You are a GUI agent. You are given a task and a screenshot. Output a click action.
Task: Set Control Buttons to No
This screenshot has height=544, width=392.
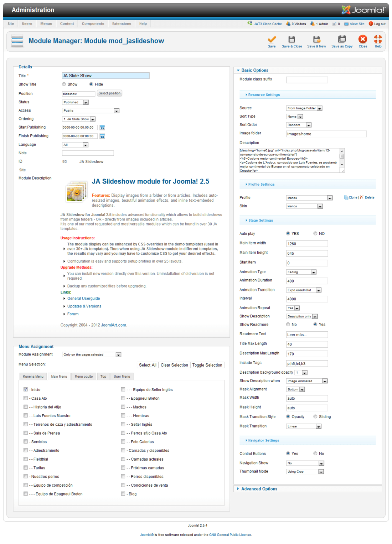tap(315, 454)
